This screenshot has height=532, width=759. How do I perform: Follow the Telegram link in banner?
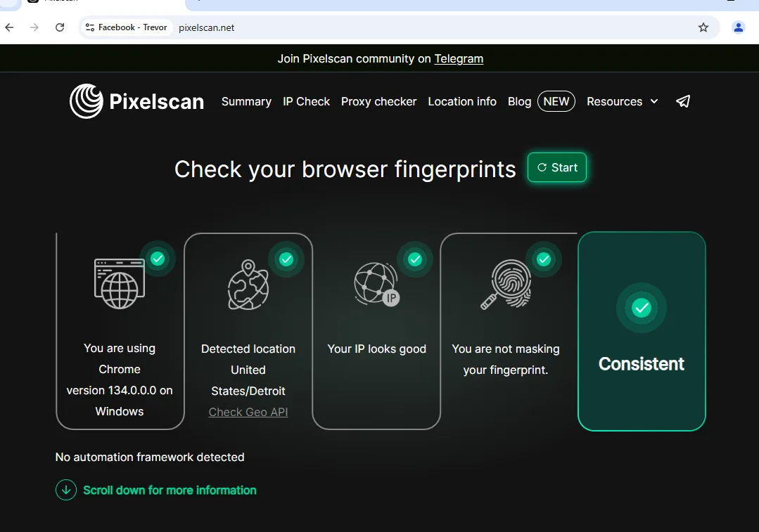459,58
